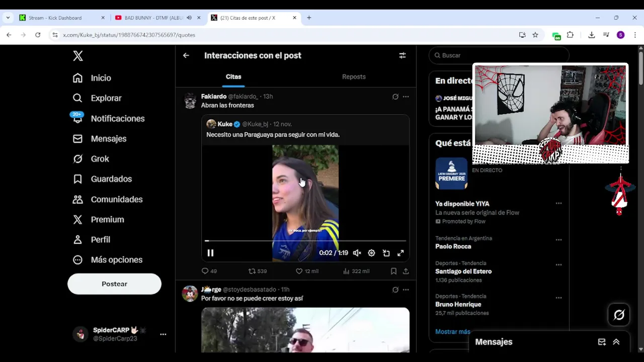Open options for Ya disponible YIYA trend

coord(558,204)
